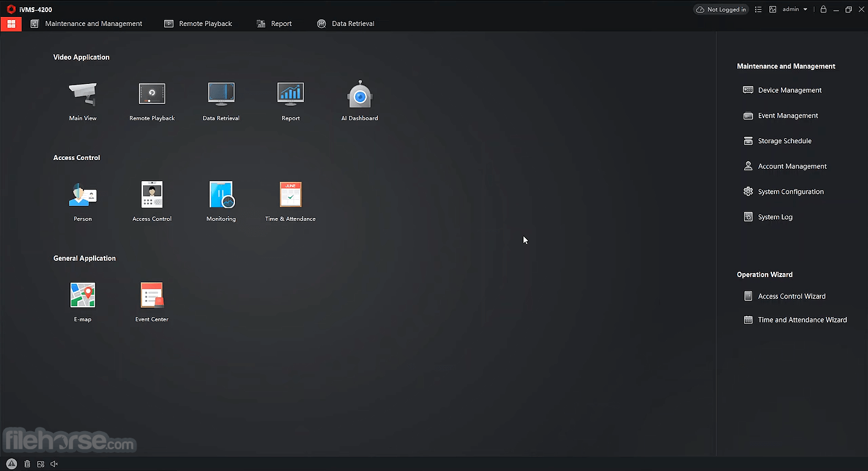Screen dimensions: 868x471
Task: Launch the AI Dashboard robot icon
Action: pyautogui.click(x=359, y=94)
